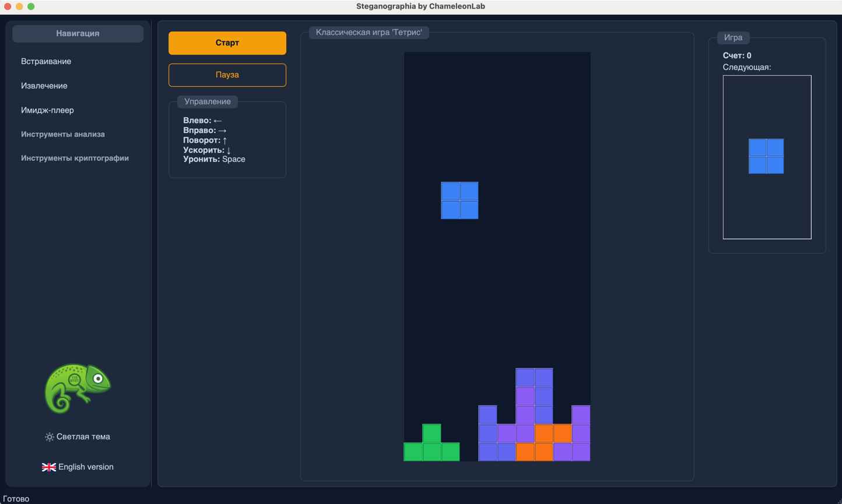Click the Классическая игра 'Тетрис' title
This screenshot has height=504, width=842.
click(x=369, y=33)
